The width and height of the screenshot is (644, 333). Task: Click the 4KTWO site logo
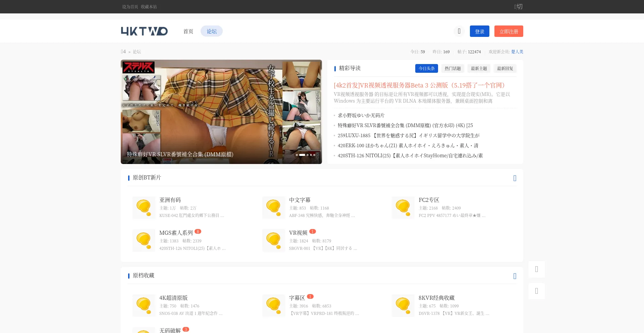click(144, 31)
